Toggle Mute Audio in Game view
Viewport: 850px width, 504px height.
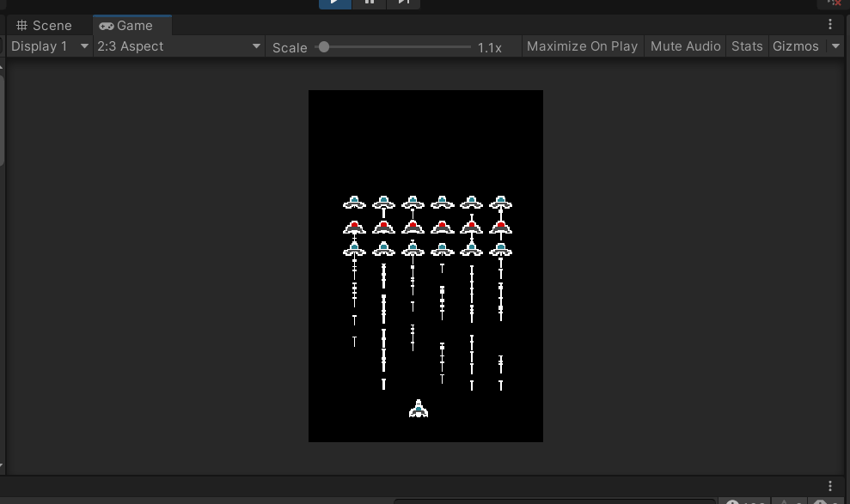[685, 46]
